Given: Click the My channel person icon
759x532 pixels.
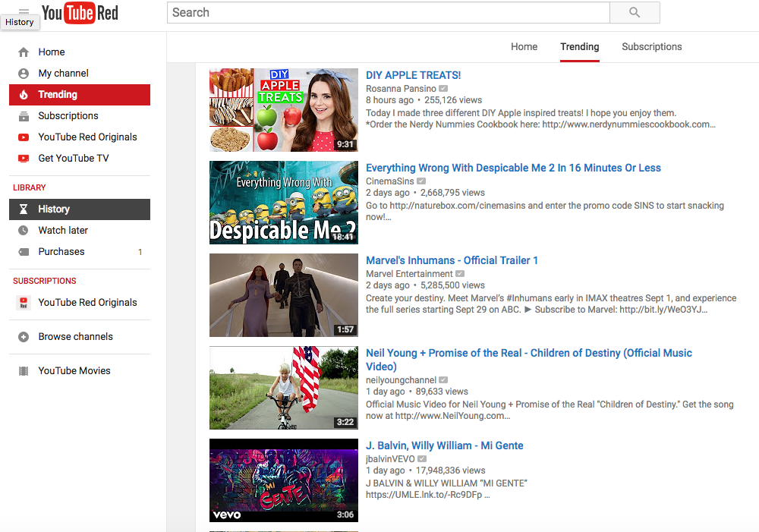Looking at the screenshot, I should 24,74.
